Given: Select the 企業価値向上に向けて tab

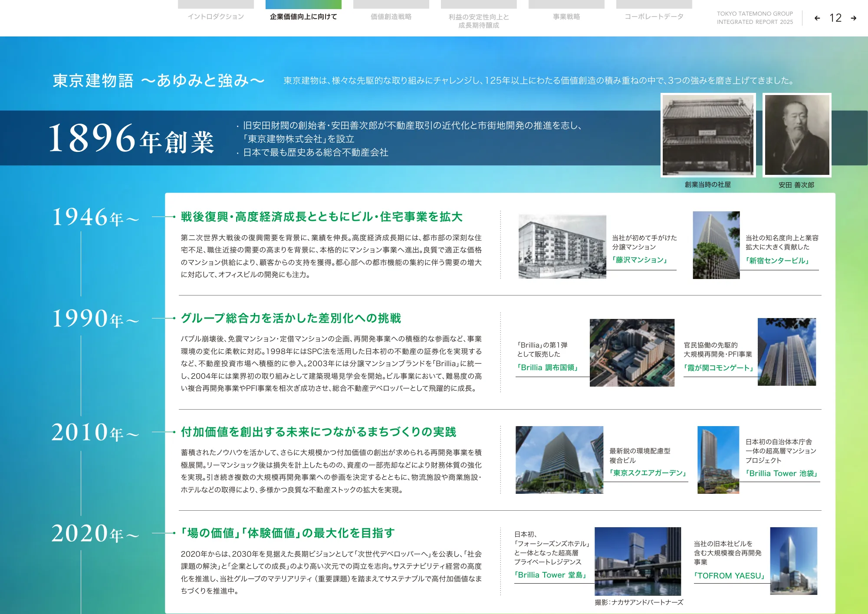Looking at the screenshot, I should click(x=303, y=16).
